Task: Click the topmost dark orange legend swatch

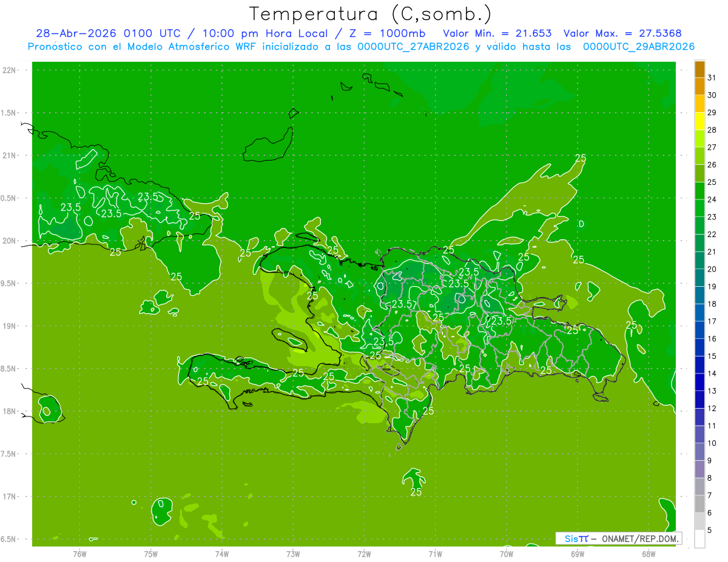Action: click(x=699, y=70)
